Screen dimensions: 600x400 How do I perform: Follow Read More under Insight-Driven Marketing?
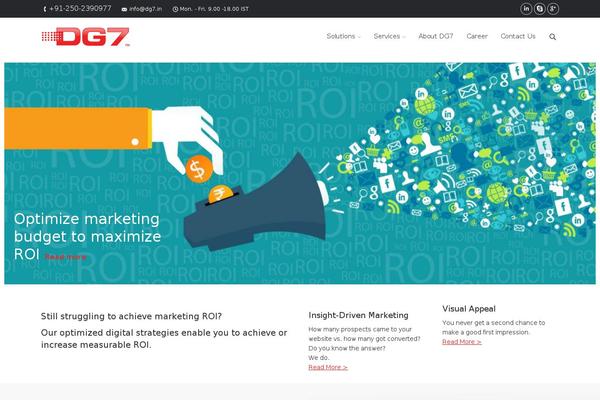(x=328, y=367)
